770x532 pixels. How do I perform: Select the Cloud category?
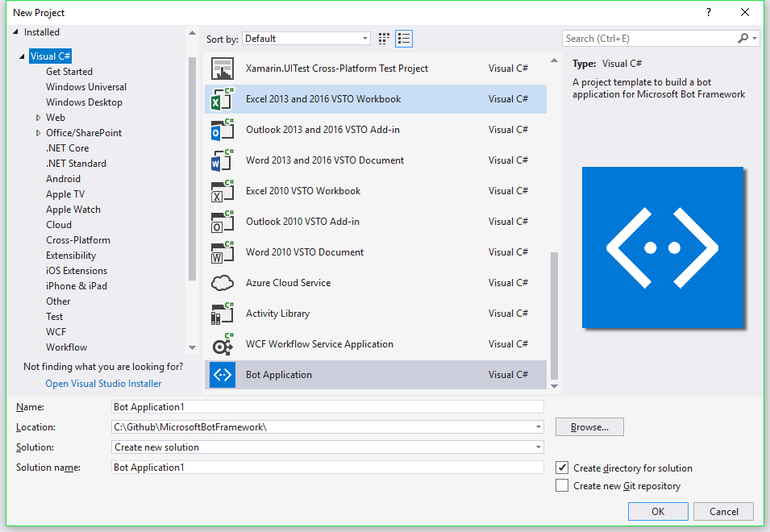click(x=59, y=225)
